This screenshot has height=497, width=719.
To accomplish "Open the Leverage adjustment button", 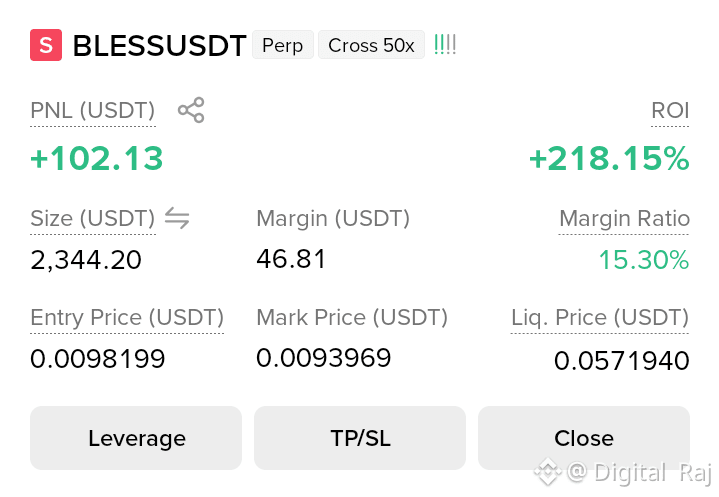I will [x=136, y=438].
